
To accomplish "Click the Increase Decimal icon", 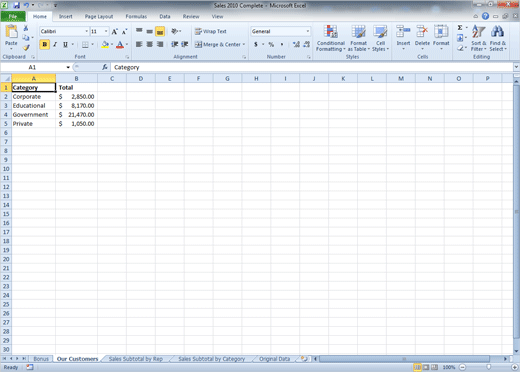I will [x=296, y=44].
